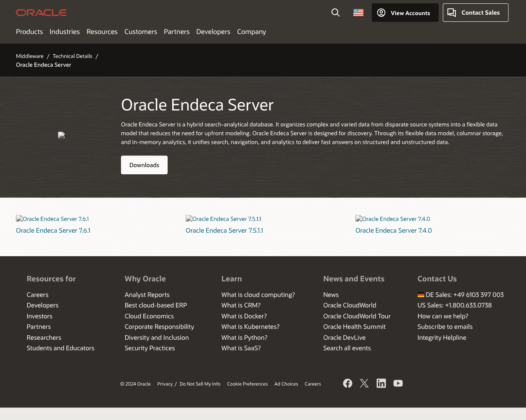Click US Sales phone number
This screenshot has width=526, height=420.
point(455,305)
